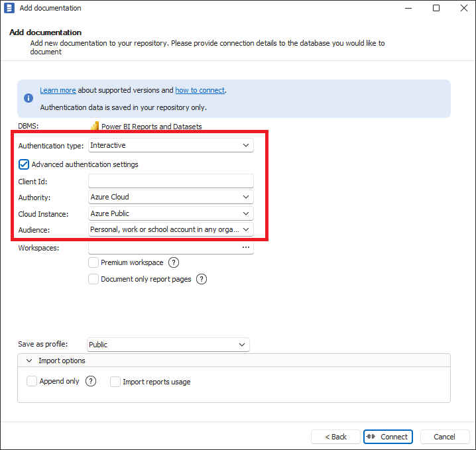Enable the Premium workspace checkbox
Viewport: 476px width, 450px height.
(93, 263)
